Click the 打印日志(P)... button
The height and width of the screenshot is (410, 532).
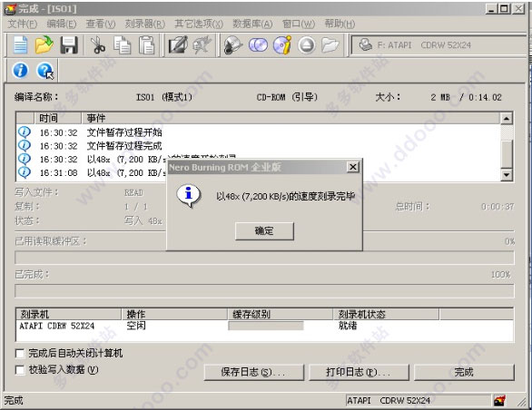click(x=359, y=373)
